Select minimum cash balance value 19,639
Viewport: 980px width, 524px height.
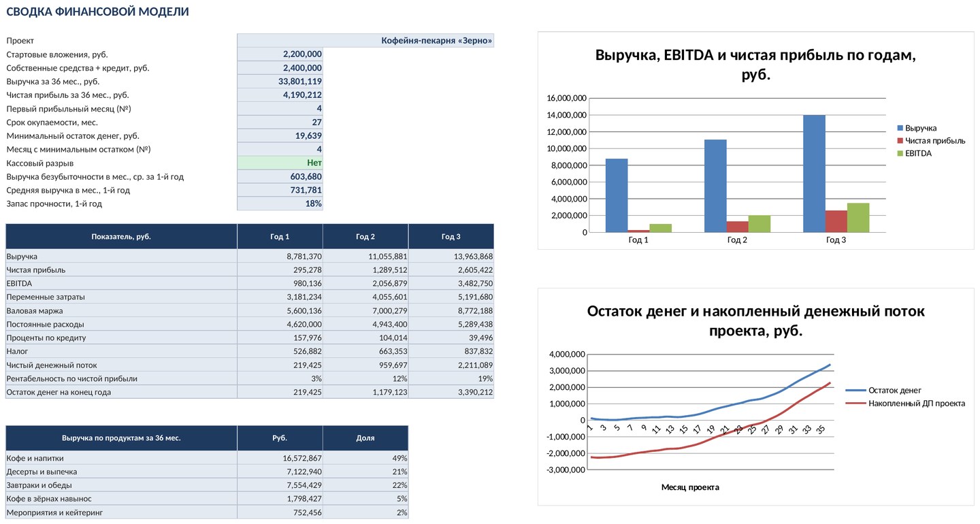[280, 136]
